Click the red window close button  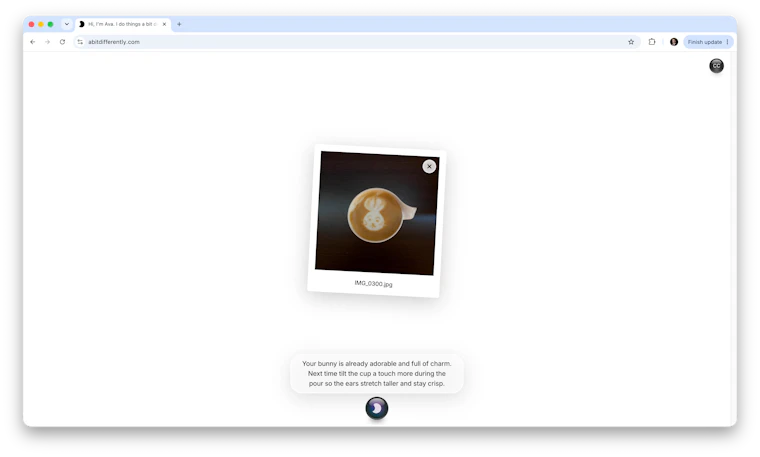[x=32, y=24]
